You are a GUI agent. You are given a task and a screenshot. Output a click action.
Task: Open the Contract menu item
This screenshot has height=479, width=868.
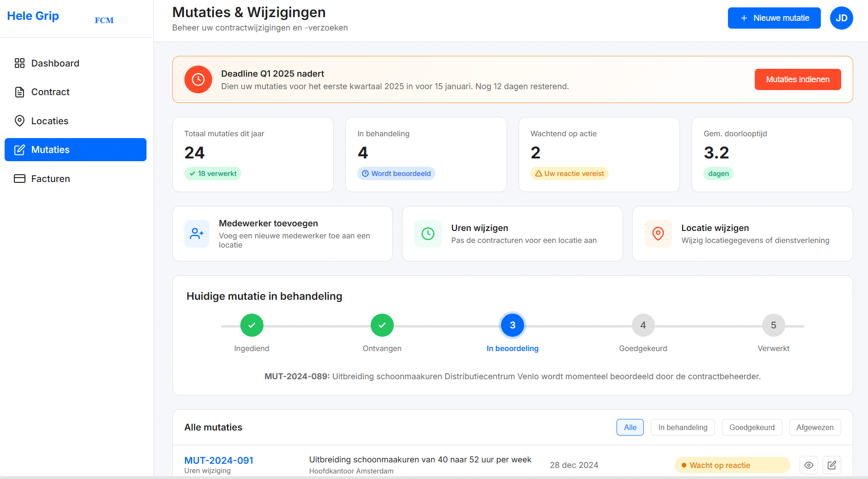pyautogui.click(x=50, y=92)
